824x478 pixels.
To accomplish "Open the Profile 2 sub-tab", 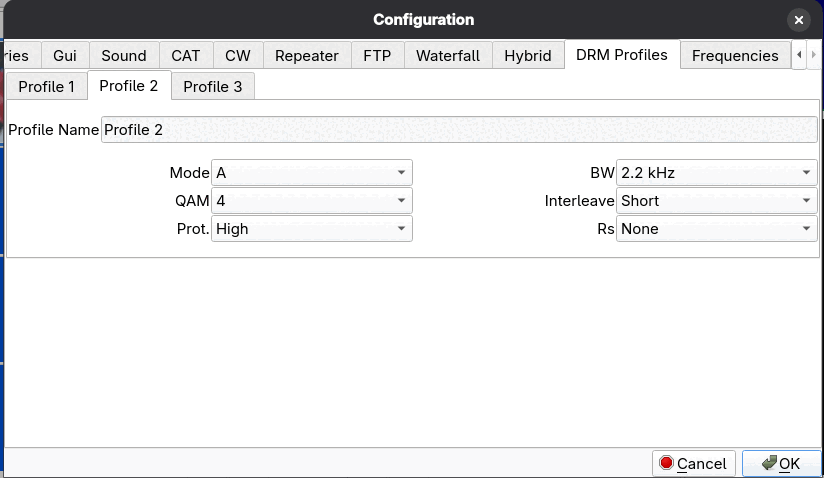I will 129,86.
